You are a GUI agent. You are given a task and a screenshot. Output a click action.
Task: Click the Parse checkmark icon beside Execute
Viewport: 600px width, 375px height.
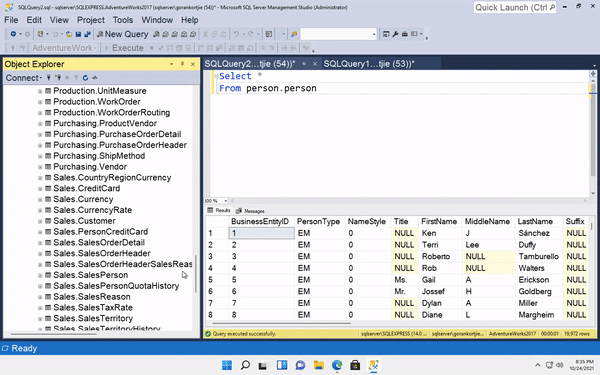tap(161, 48)
